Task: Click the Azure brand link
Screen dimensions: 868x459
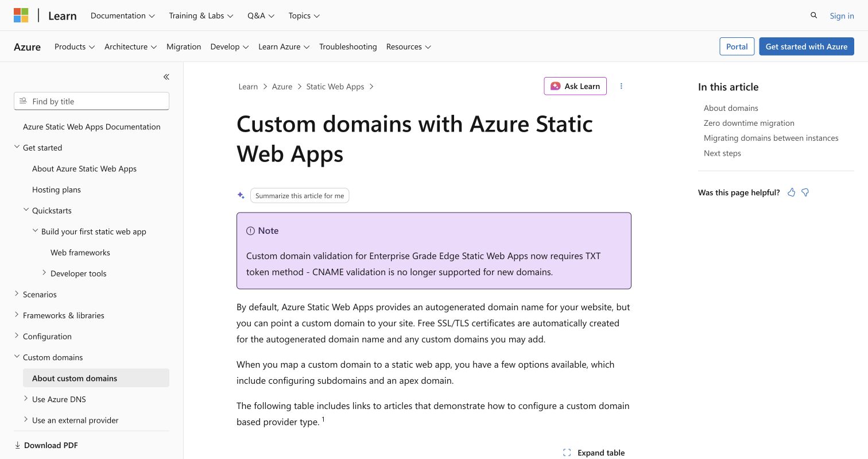Action: tap(27, 47)
